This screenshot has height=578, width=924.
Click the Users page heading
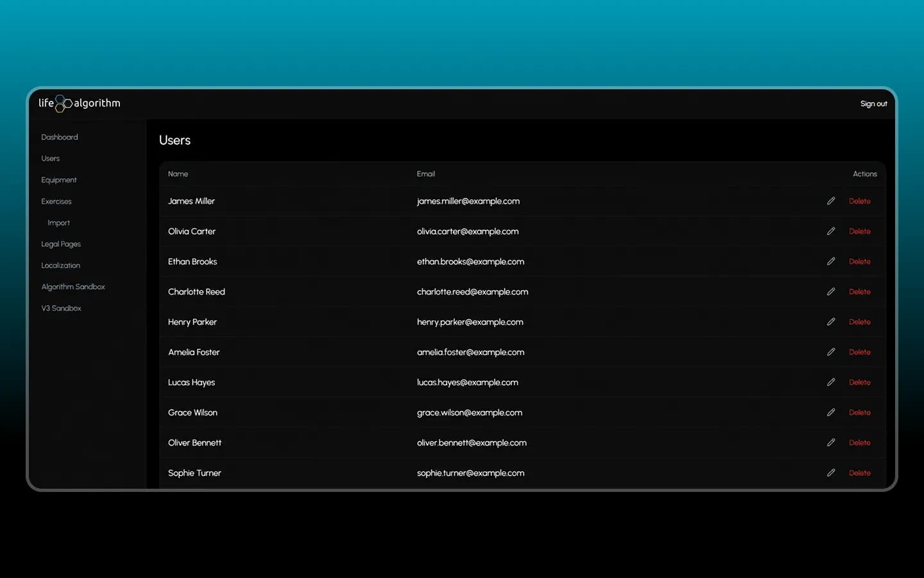[175, 140]
